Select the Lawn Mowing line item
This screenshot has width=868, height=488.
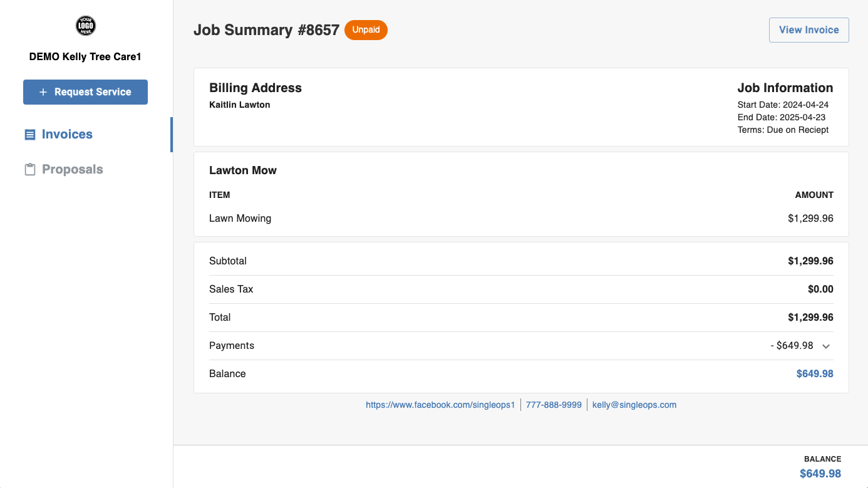point(240,219)
